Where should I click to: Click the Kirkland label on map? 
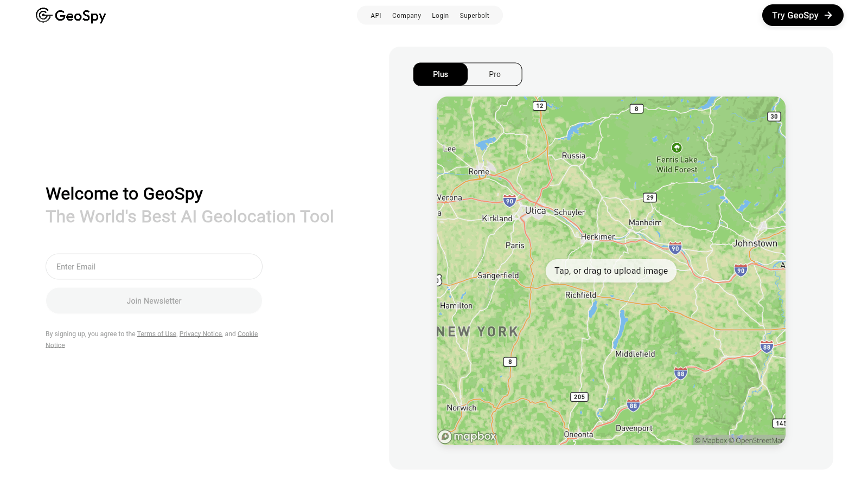pos(497,219)
